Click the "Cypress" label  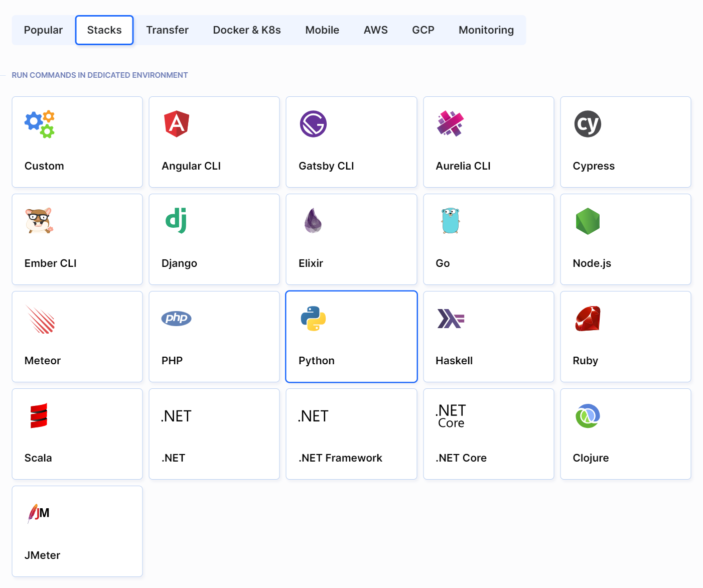coord(594,166)
